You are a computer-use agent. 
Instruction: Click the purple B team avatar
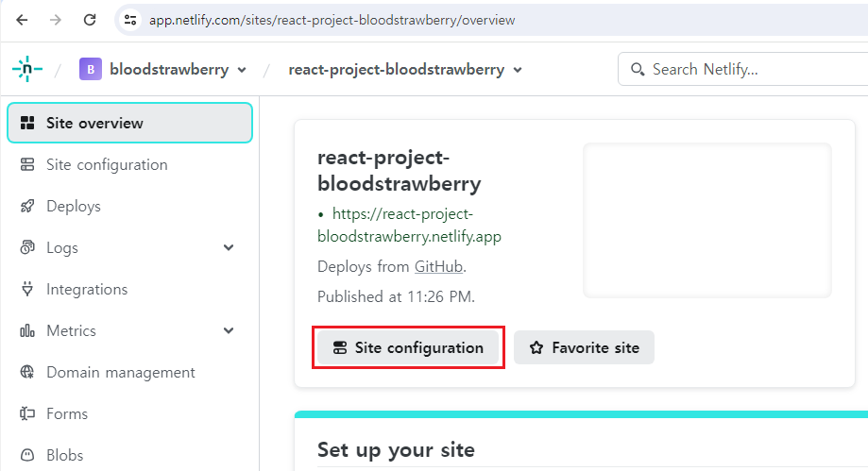pyautogui.click(x=91, y=69)
